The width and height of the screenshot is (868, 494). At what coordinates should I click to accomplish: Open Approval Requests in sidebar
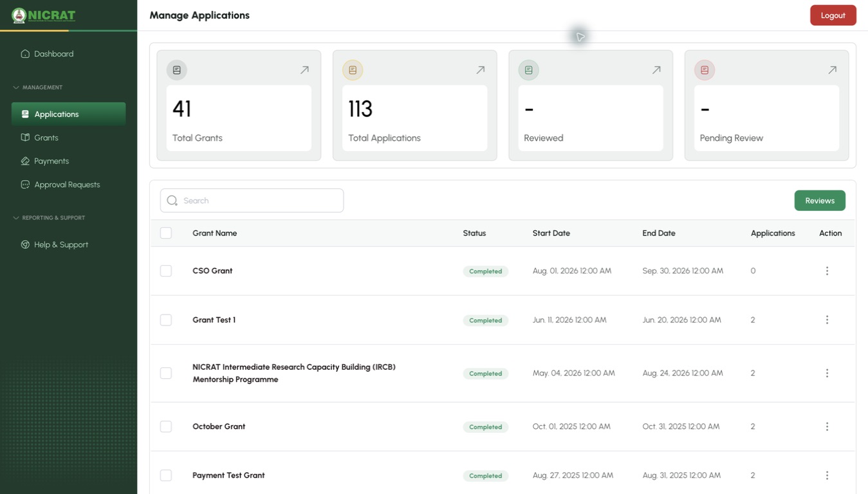coord(68,185)
